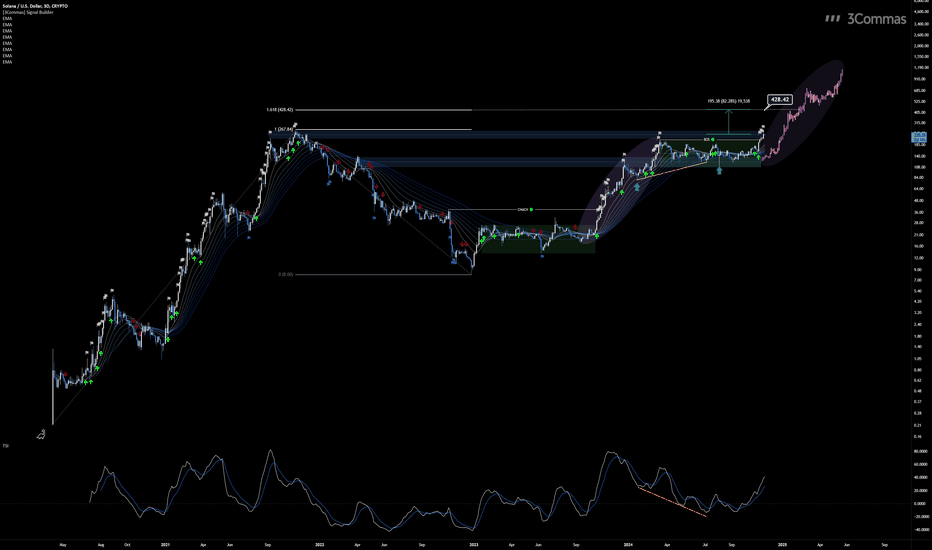Click the 428.42 price target callout
The image size is (932, 550).
coord(780,99)
